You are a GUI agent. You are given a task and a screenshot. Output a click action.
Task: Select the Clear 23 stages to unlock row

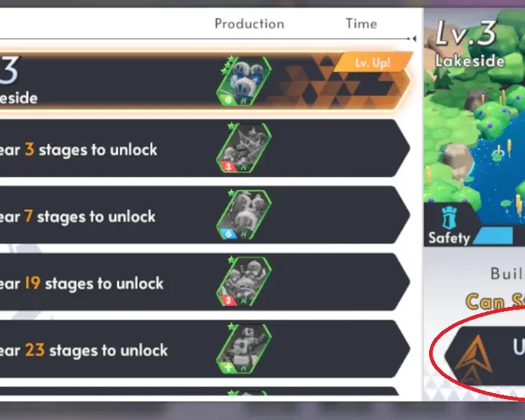pos(205,349)
